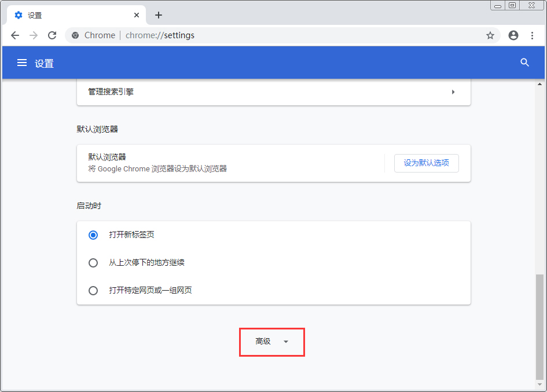Click the 高级 dropdown arrow
This screenshot has width=547, height=392.
tap(286, 342)
